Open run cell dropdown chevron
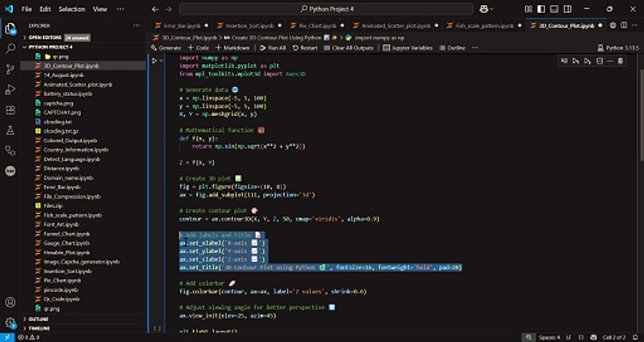The height and width of the screenshot is (342, 644). coord(162,60)
